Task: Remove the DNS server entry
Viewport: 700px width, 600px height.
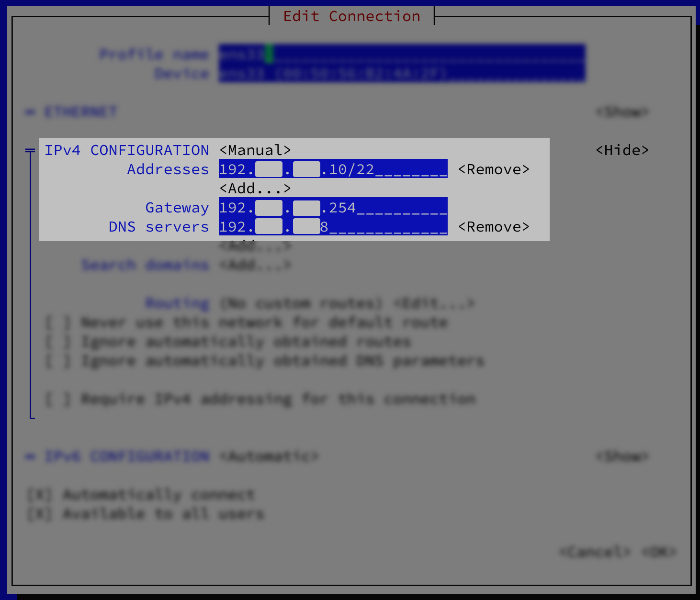Action: [x=494, y=227]
